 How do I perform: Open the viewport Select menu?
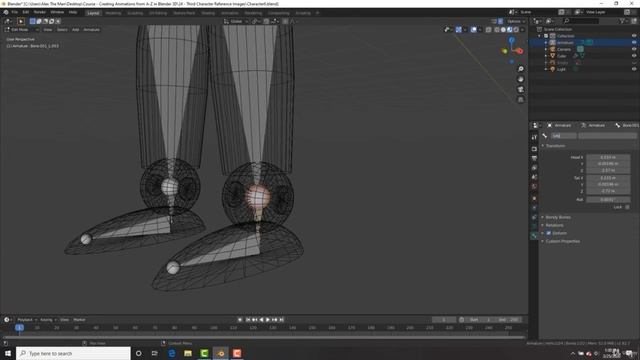62,30
